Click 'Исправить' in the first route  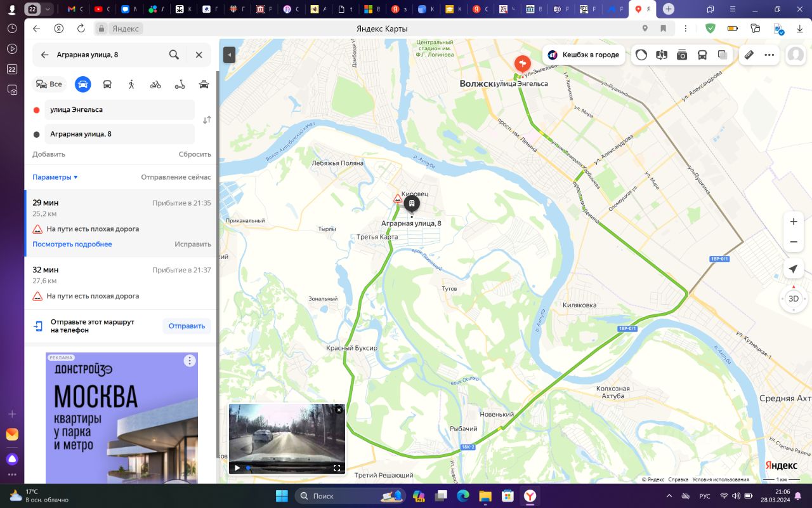coord(193,244)
